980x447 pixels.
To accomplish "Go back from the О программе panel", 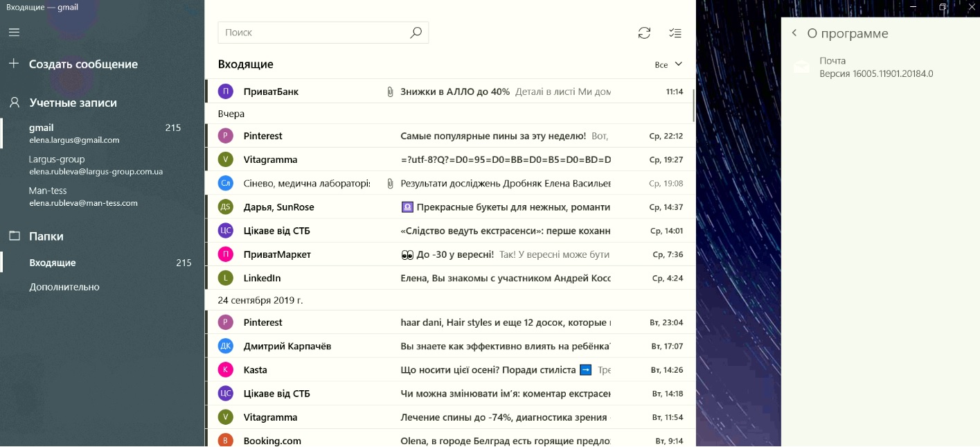I will coord(794,33).
